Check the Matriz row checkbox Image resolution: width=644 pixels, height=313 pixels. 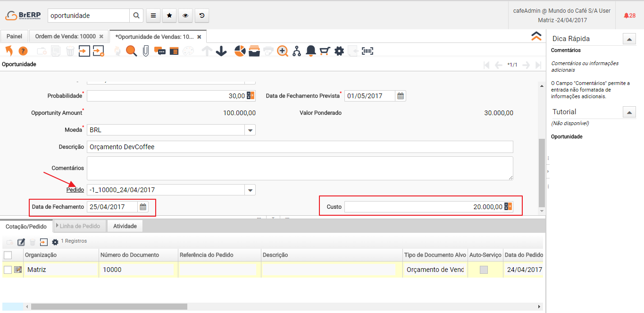point(8,270)
